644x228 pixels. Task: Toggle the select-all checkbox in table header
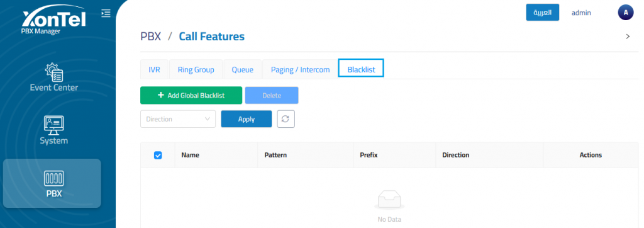pos(158,155)
